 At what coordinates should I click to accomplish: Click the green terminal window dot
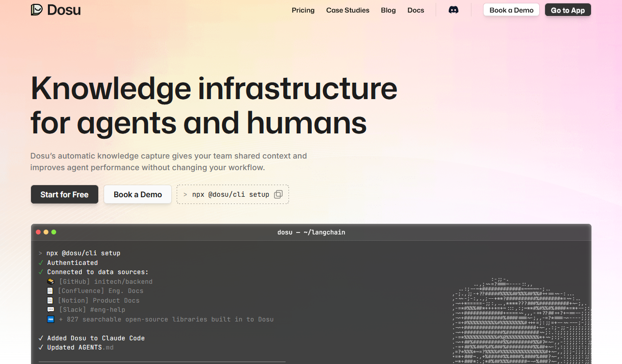click(54, 232)
